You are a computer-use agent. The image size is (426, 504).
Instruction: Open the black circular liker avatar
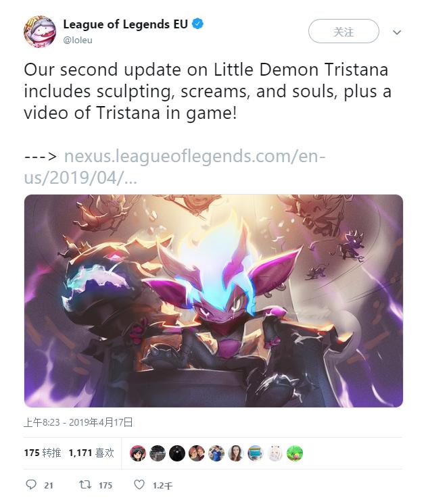tap(177, 453)
